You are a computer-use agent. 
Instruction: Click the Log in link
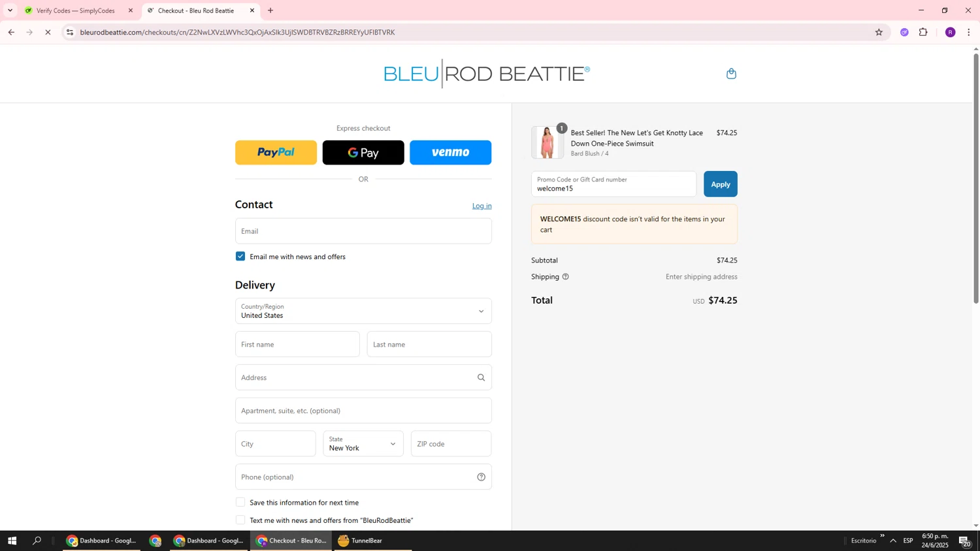point(482,206)
